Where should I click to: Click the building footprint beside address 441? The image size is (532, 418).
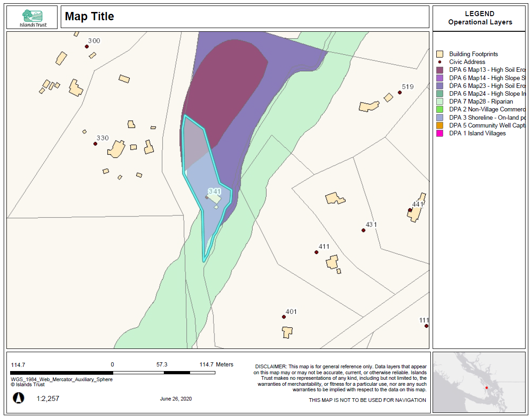coord(414,214)
